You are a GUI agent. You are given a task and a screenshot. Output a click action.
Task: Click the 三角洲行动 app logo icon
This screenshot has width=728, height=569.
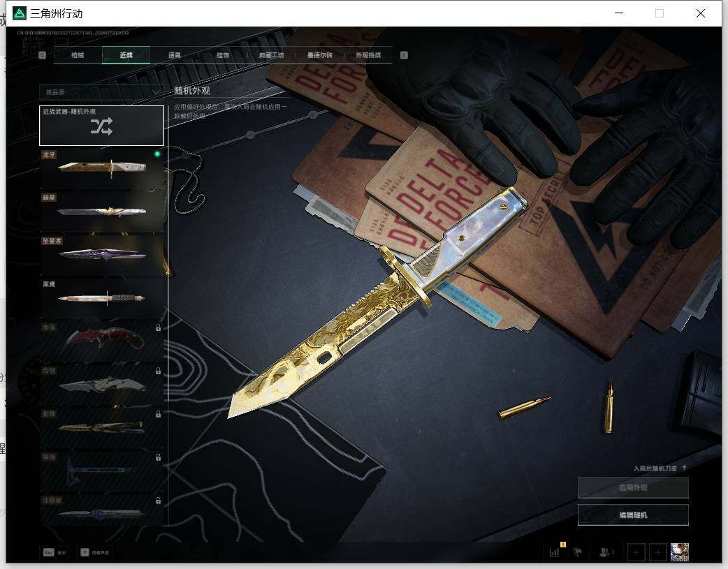tap(19, 13)
